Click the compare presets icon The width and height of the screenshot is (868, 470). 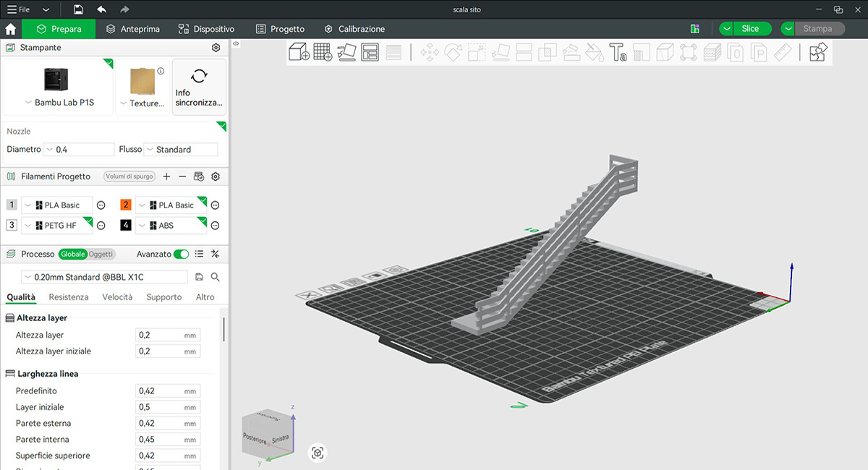tap(215, 254)
